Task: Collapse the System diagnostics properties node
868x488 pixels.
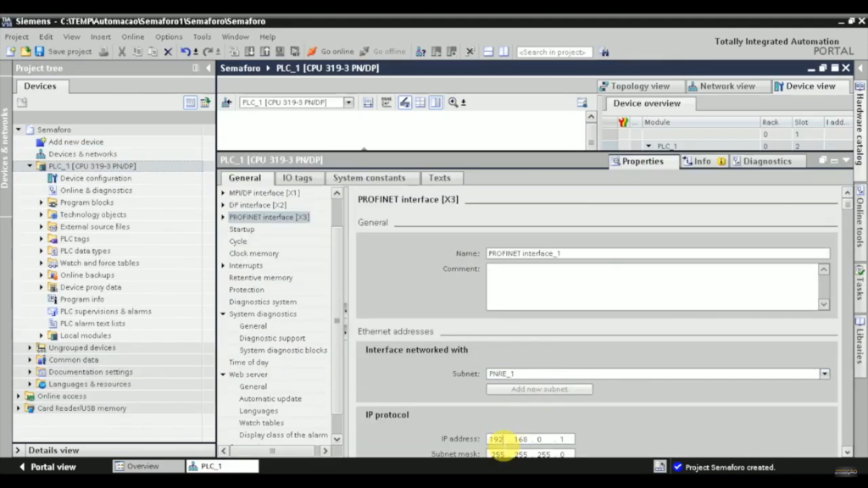Action: click(x=224, y=313)
